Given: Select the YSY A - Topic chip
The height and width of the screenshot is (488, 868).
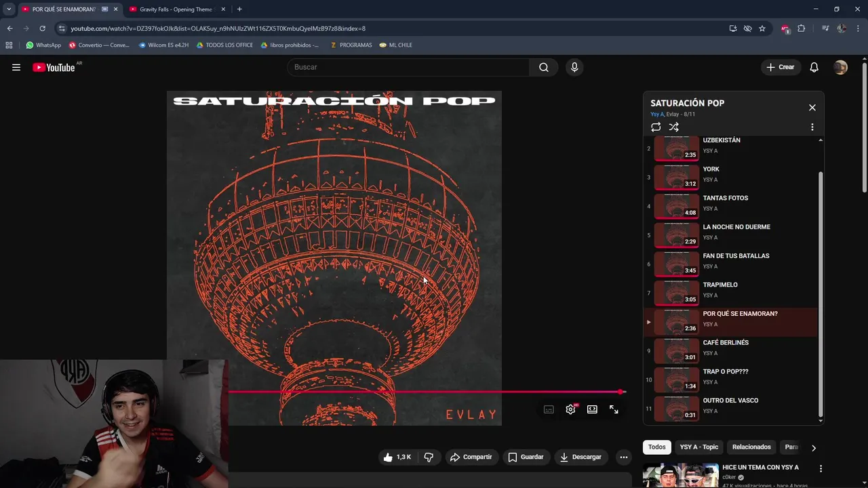Looking at the screenshot, I should click(699, 447).
